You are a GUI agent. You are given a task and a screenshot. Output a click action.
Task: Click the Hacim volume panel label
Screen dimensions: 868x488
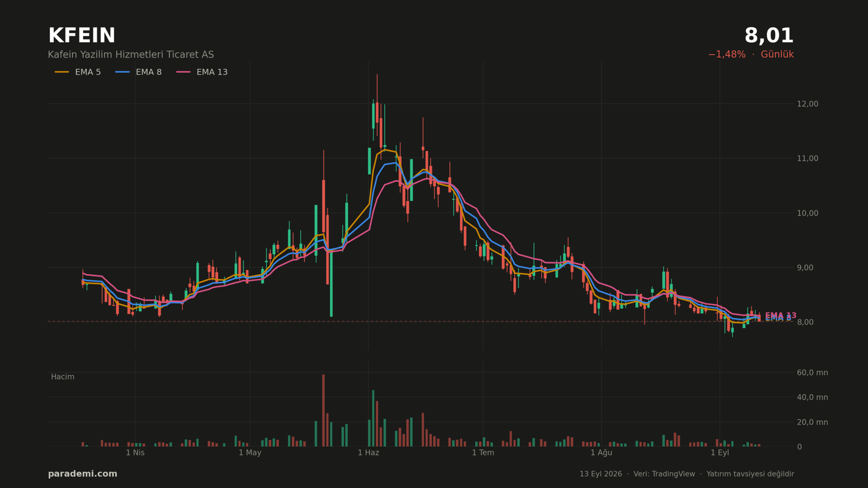click(62, 377)
